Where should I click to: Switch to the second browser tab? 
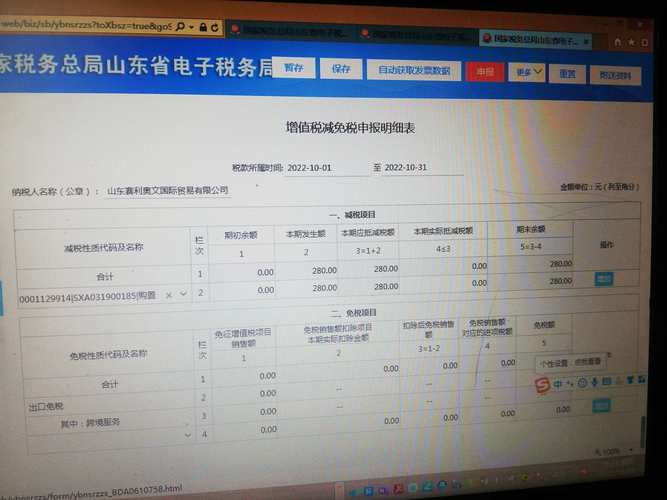point(418,35)
